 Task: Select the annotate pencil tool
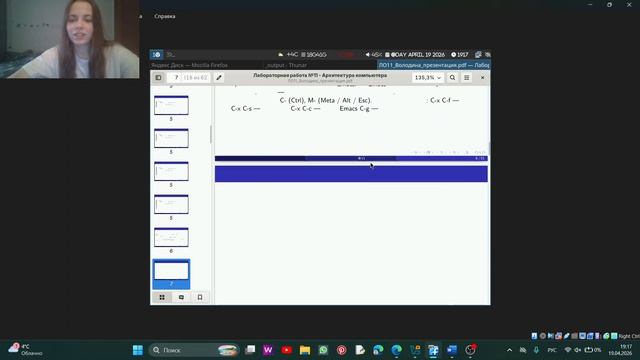[x=219, y=78]
